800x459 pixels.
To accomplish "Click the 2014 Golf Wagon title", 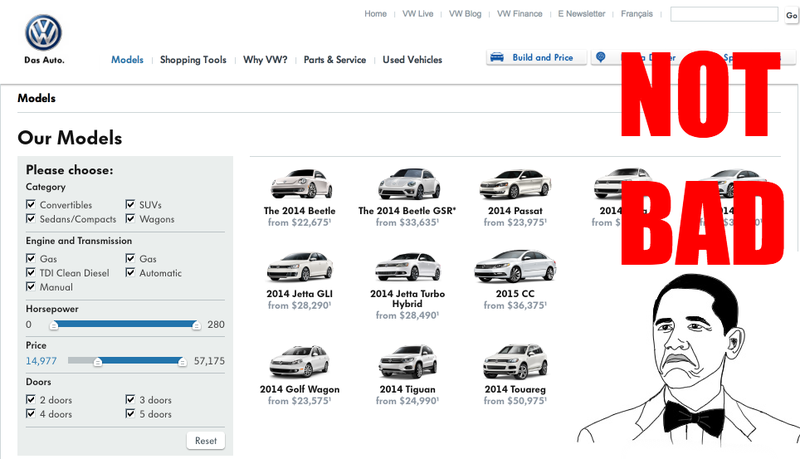I will [x=299, y=389].
